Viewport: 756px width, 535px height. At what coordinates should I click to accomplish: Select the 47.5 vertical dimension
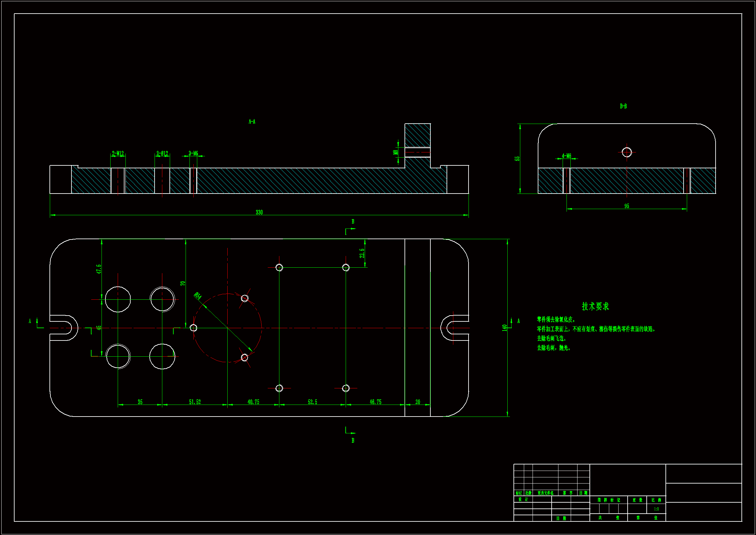99,269
